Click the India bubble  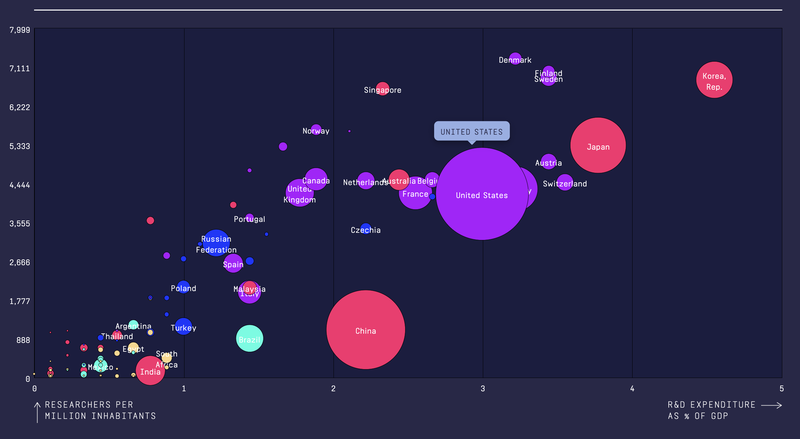[x=151, y=371]
